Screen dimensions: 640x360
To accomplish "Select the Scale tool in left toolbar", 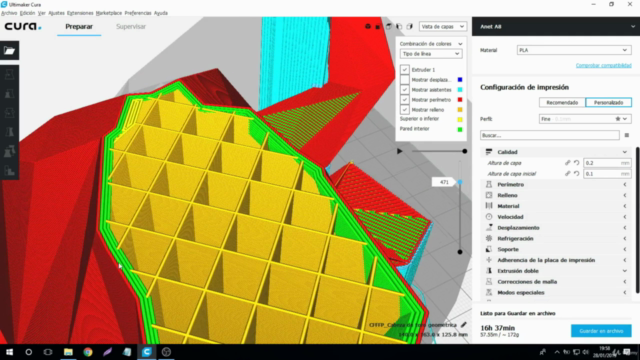I will pyautogui.click(x=9, y=93).
